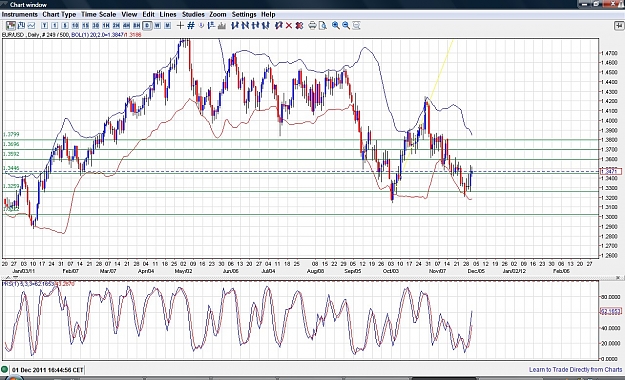625x380 pixels.
Task: Click the 1.3446 horizontal level label
Action: (x=11, y=168)
